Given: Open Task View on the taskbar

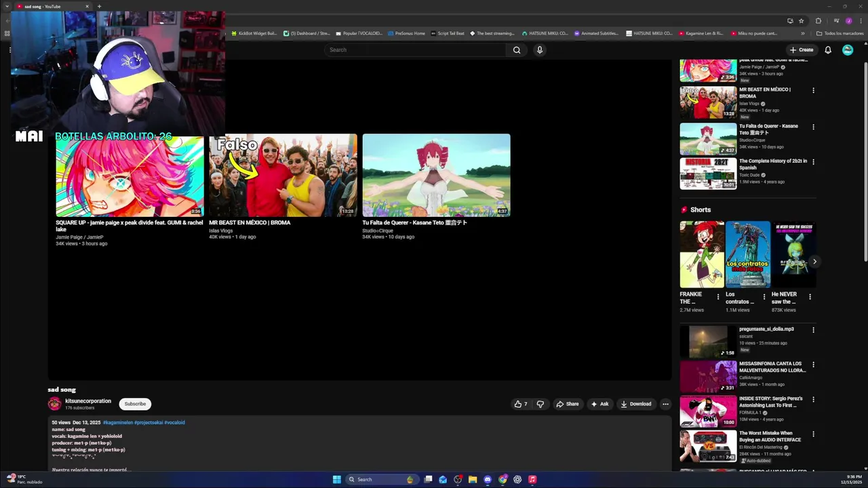Looking at the screenshot, I should tap(428, 479).
